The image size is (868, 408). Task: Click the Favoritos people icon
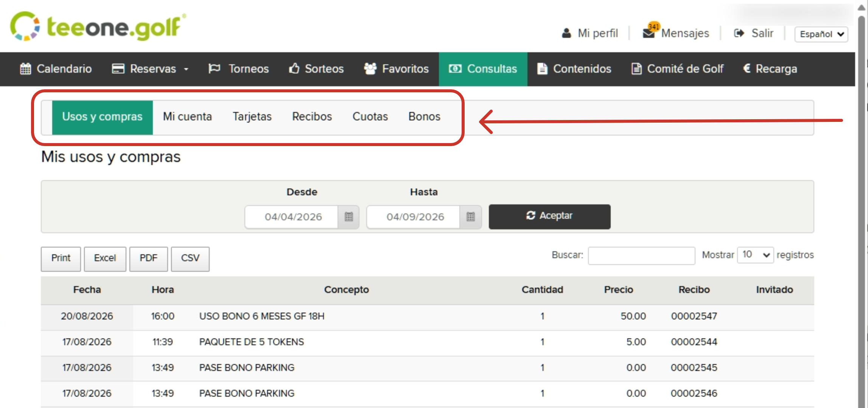click(370, 69)
